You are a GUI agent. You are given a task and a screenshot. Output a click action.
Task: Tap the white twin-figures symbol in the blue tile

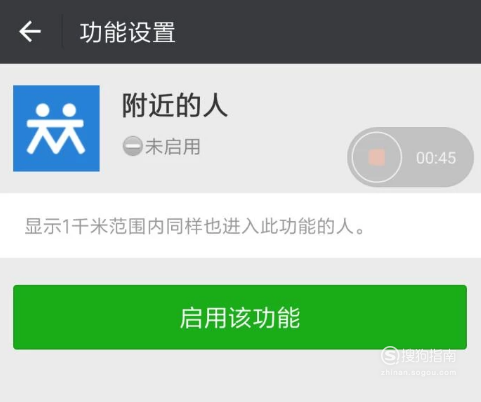coord(55,128)
